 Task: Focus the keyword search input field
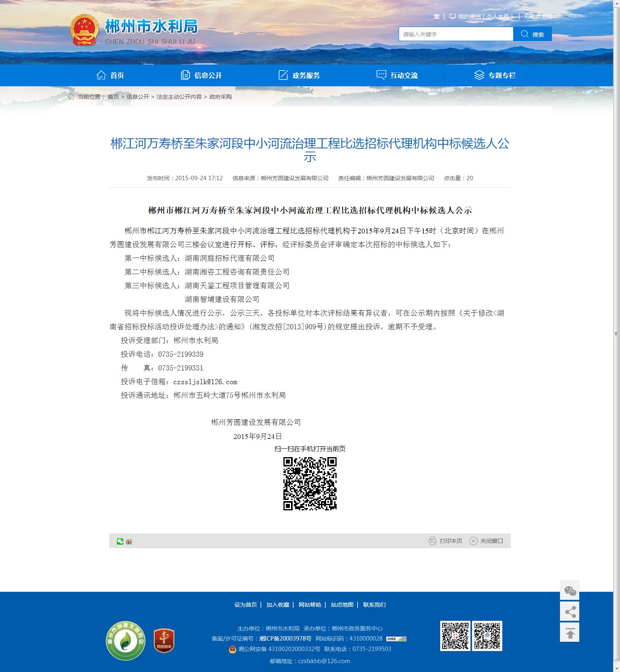456,34
